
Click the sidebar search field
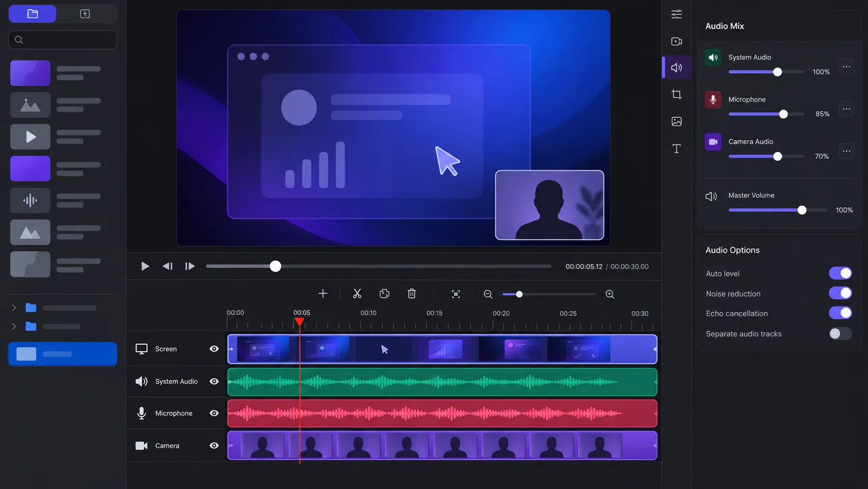click(x=63, y=40)
